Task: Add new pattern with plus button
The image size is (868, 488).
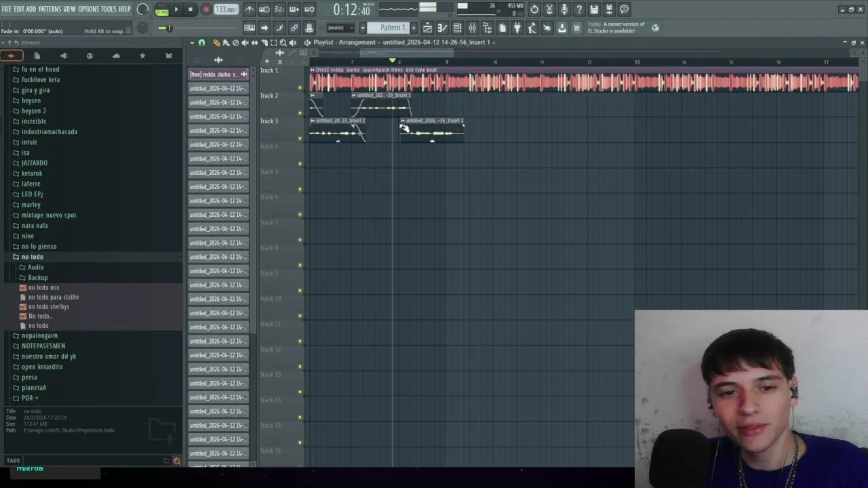Action: (x=414, y=28)
